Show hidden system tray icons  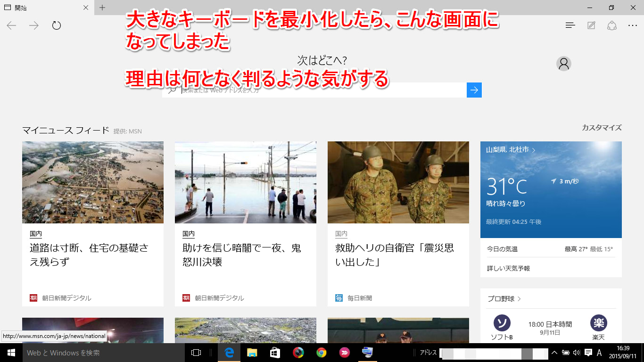pos(554,353)
